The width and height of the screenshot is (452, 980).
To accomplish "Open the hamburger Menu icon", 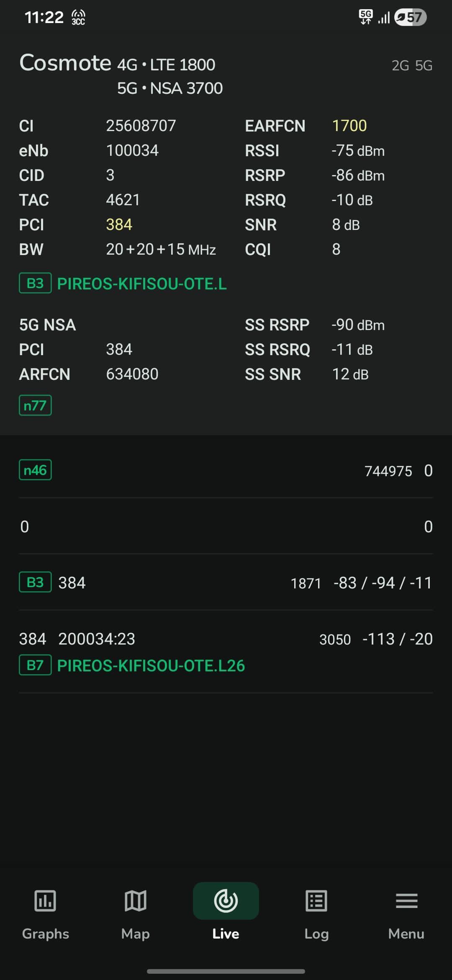I will pos(407,900).
